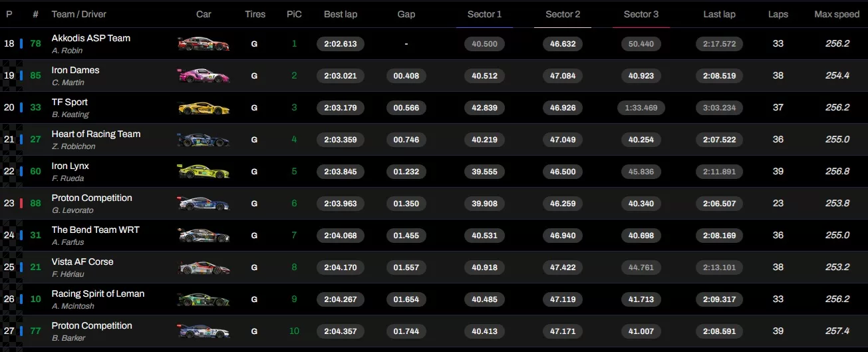The height and width of the screenshot is (352, 868).
Task: Select driver G. Levorato
Action: point(72,210)
